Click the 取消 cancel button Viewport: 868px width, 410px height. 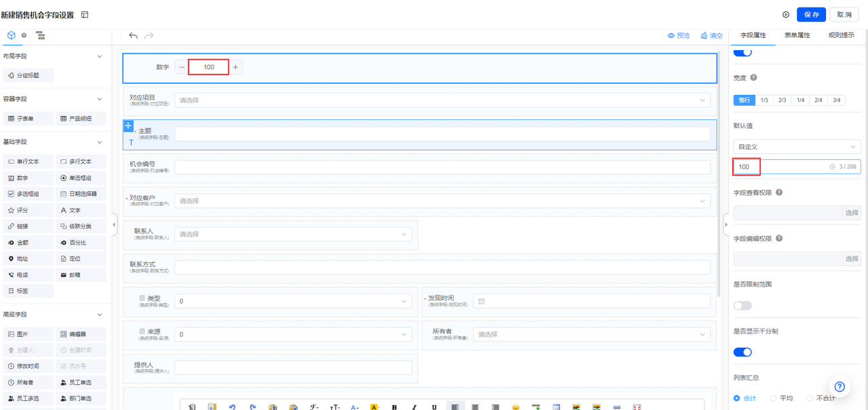844,15
